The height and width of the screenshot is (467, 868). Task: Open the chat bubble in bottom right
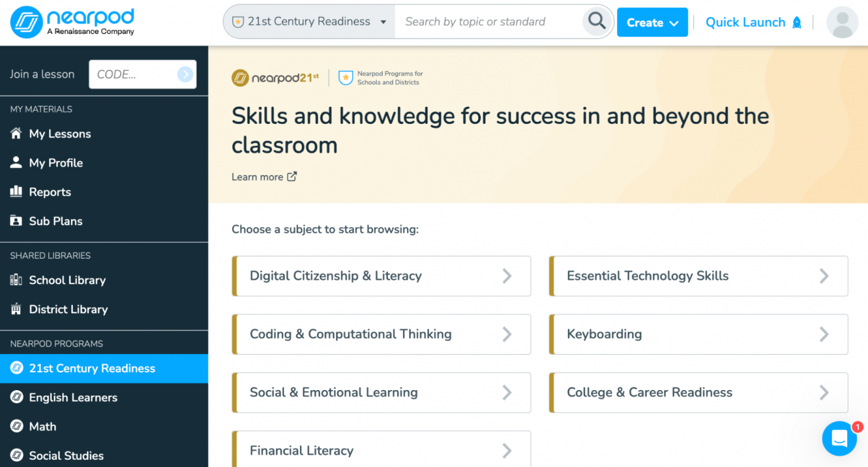click(839, 438)
